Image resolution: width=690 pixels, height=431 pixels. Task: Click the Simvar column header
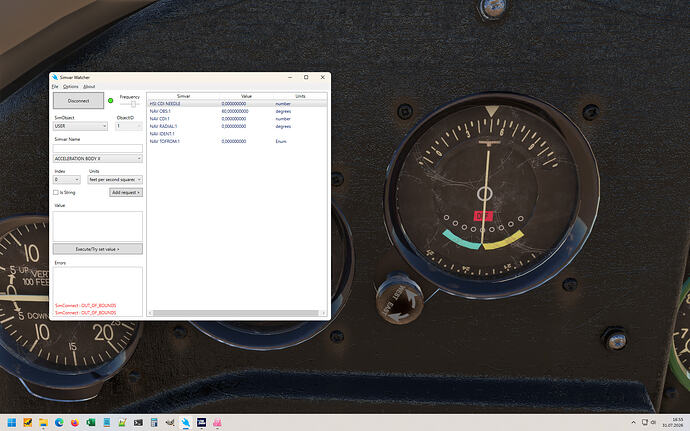pyautogui.click(x=184, y=96)
